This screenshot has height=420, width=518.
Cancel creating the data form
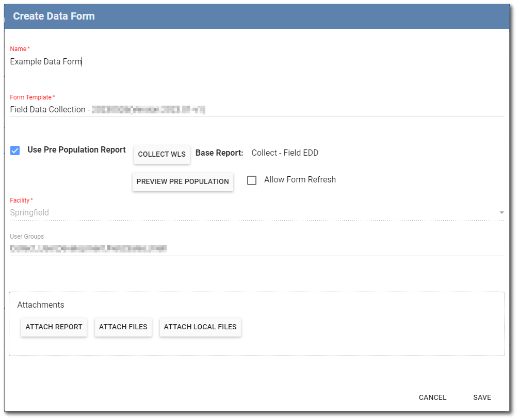point(432,397)
